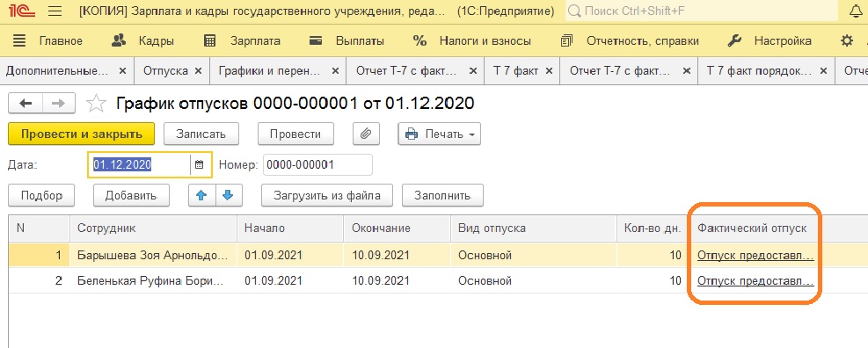The height and width of the screenshot is (348, 868).
Task: Switch to the Дополнительные… tab
Action: [x=57, y=71]
